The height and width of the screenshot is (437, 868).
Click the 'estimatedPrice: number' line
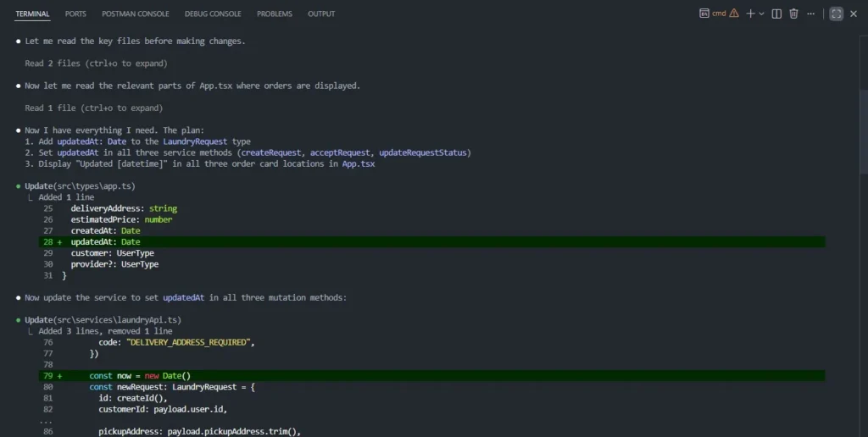click(121, 219)
